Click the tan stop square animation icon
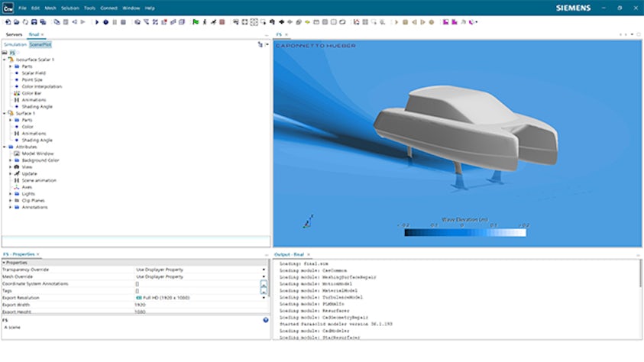This screenshot has width=644, height=362. (x=405, y=22)
